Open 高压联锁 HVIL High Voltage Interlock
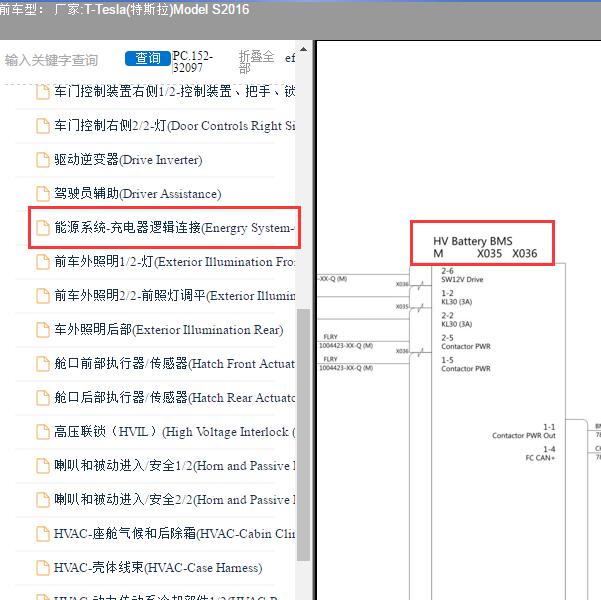 click(174, 432)
